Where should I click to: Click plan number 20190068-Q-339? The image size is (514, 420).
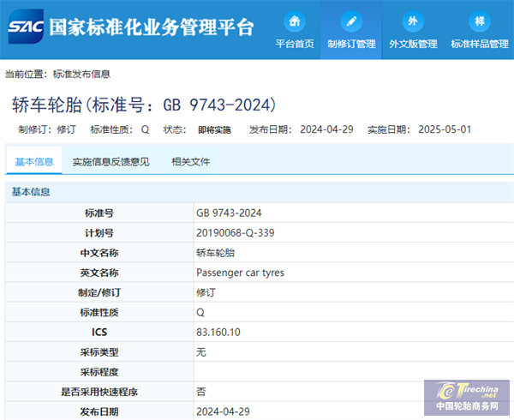236,233
